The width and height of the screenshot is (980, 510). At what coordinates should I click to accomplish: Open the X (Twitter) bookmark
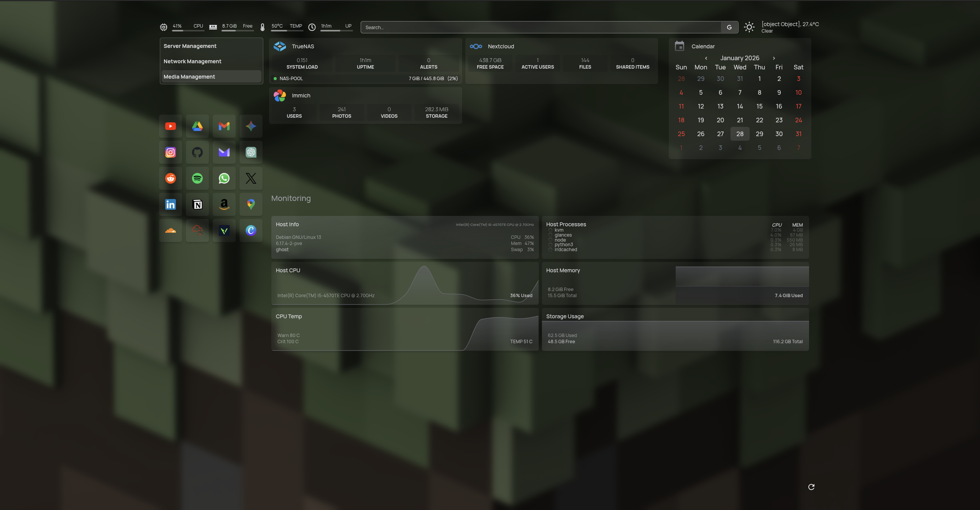pos(251,178)
